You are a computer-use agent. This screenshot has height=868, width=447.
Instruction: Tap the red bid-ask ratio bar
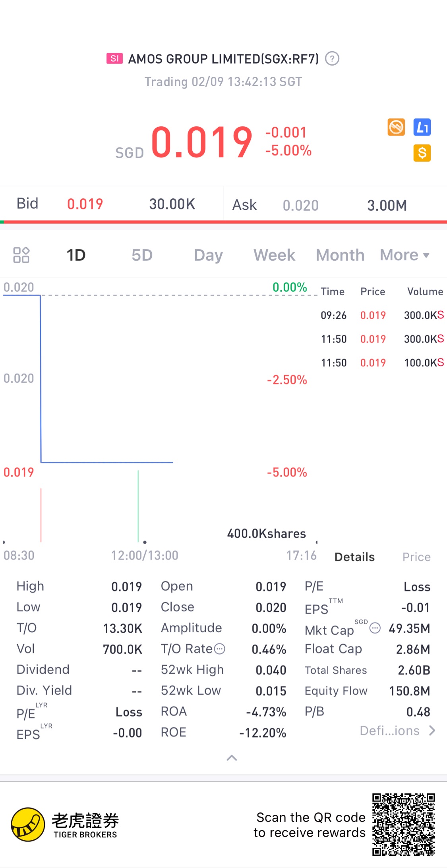tap(223, 222)
